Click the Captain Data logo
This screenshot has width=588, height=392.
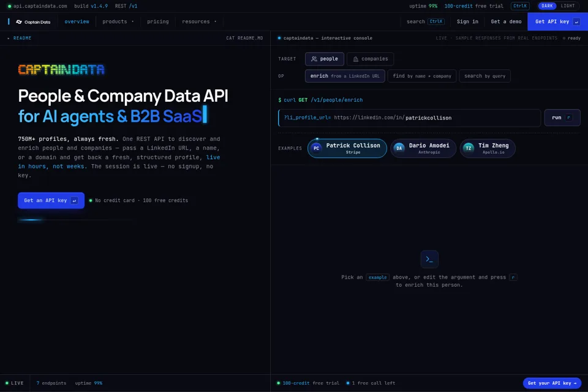(x=33, y=22)
